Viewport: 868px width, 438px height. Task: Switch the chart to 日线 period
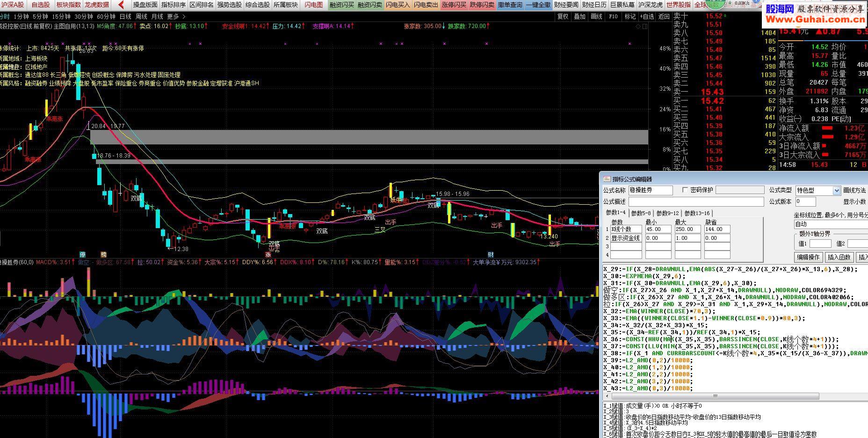pyautogui.click(x=125, y=16)
